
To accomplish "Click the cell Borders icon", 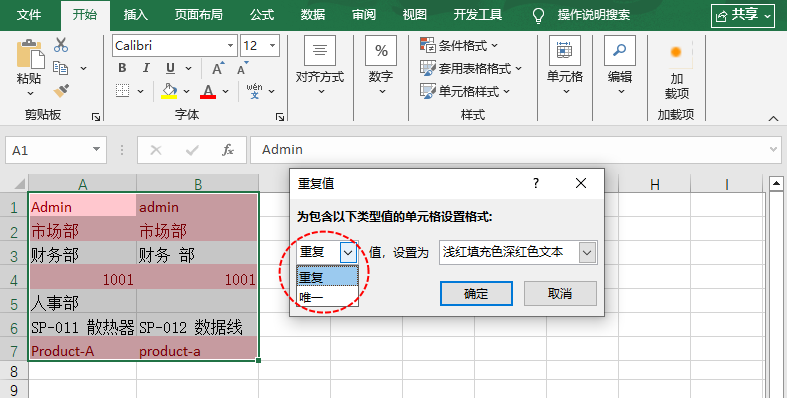I will point(122,91).
